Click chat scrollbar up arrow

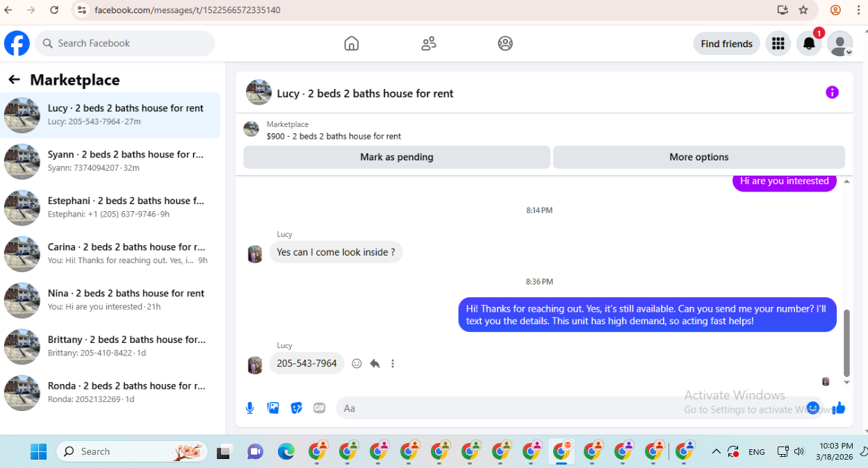(x=846, y=181)
